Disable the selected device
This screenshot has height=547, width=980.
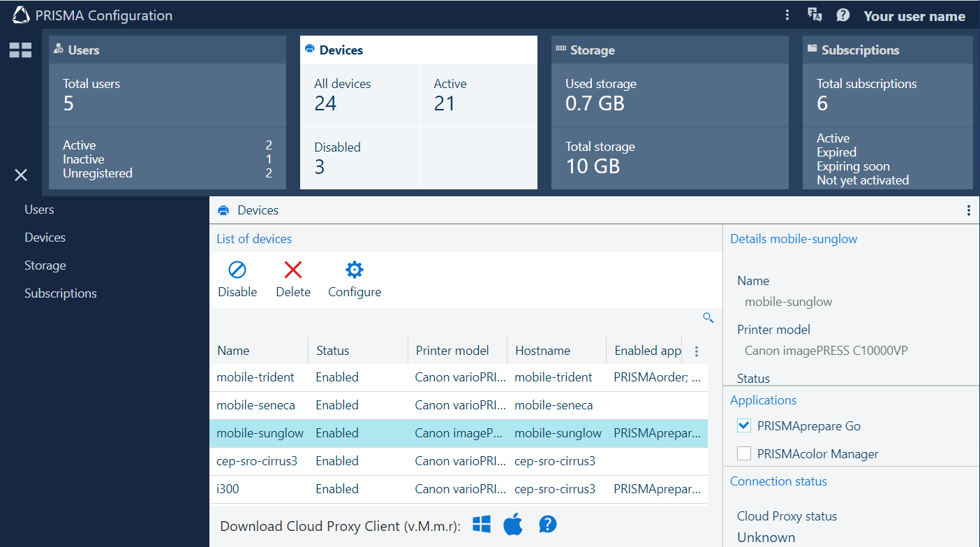click(x=237, y=279)
